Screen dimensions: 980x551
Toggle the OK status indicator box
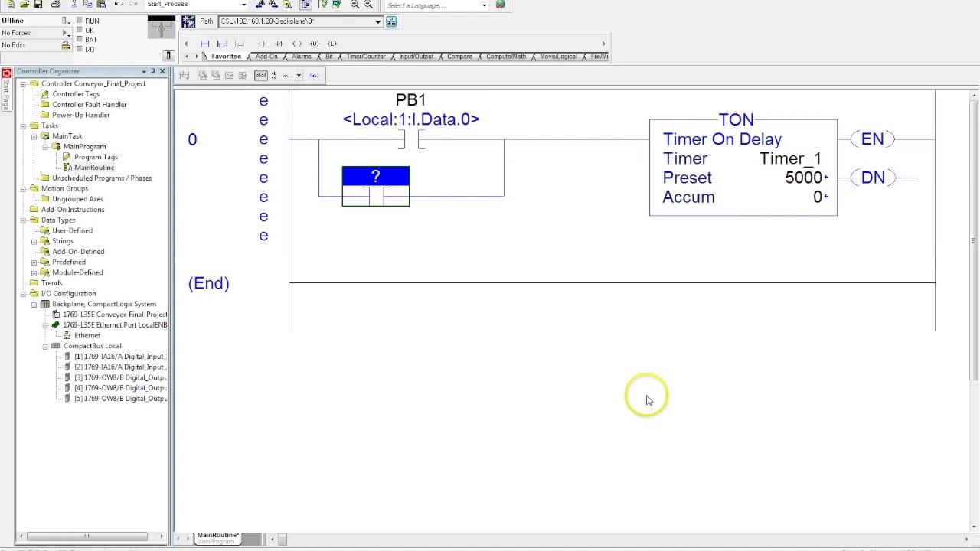click(79, 31)
